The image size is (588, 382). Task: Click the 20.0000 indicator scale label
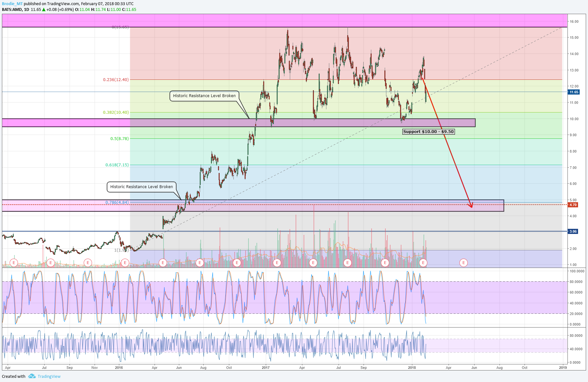(x=576, y=314)
